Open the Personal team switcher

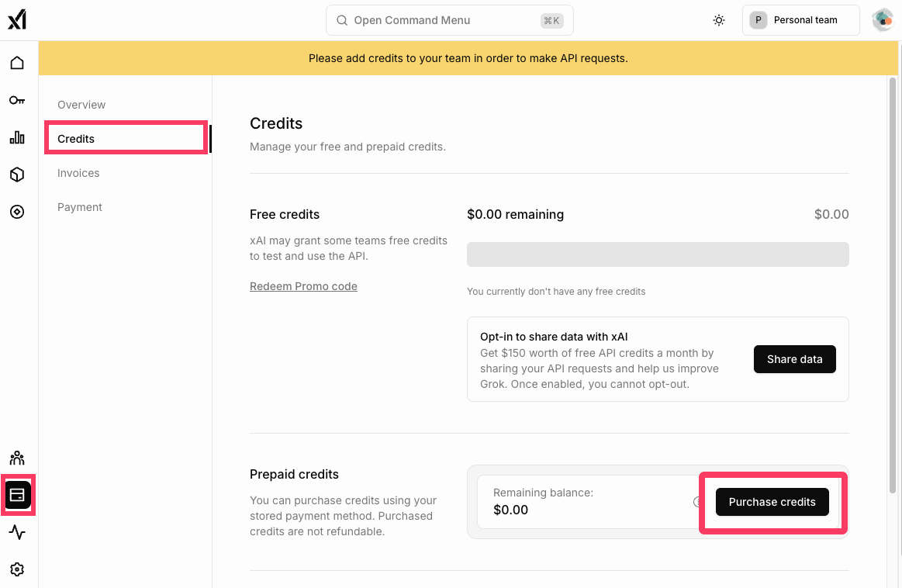[x=800, y=20]
